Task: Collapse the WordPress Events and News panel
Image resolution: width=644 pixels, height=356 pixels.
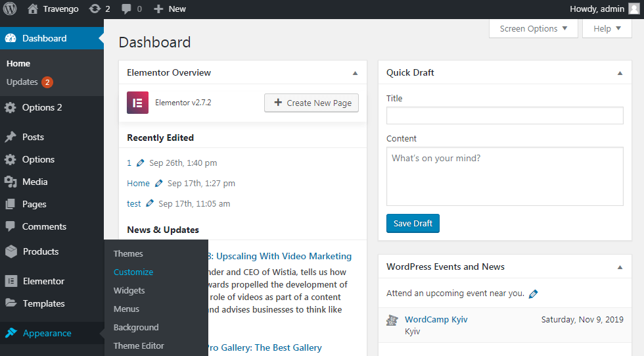Action: click(620, 267)
